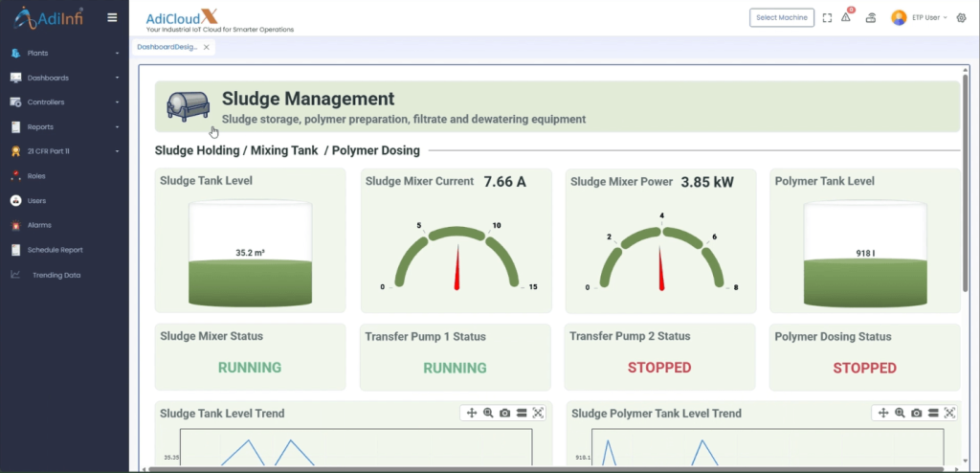Click the Sludge Mixer Status RUNNING text
The width and height of the screenshot is (980, 473).
click(250, 368)
